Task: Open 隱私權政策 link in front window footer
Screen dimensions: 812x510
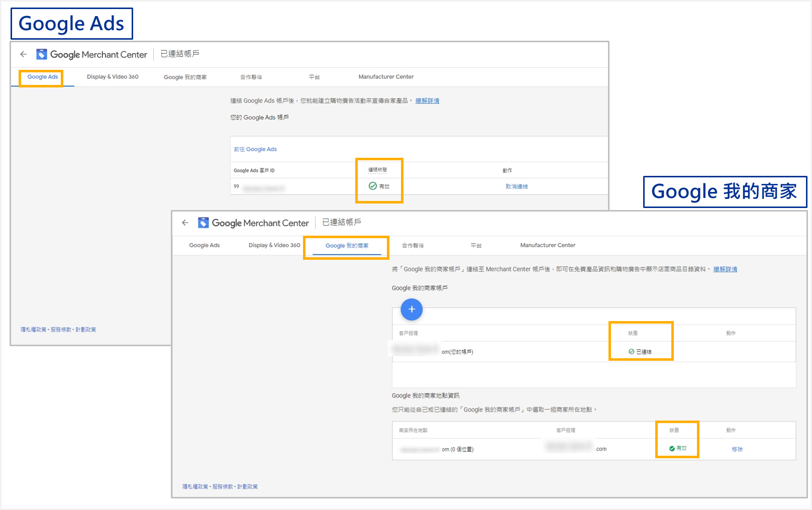Action: (x=195, y=486)
